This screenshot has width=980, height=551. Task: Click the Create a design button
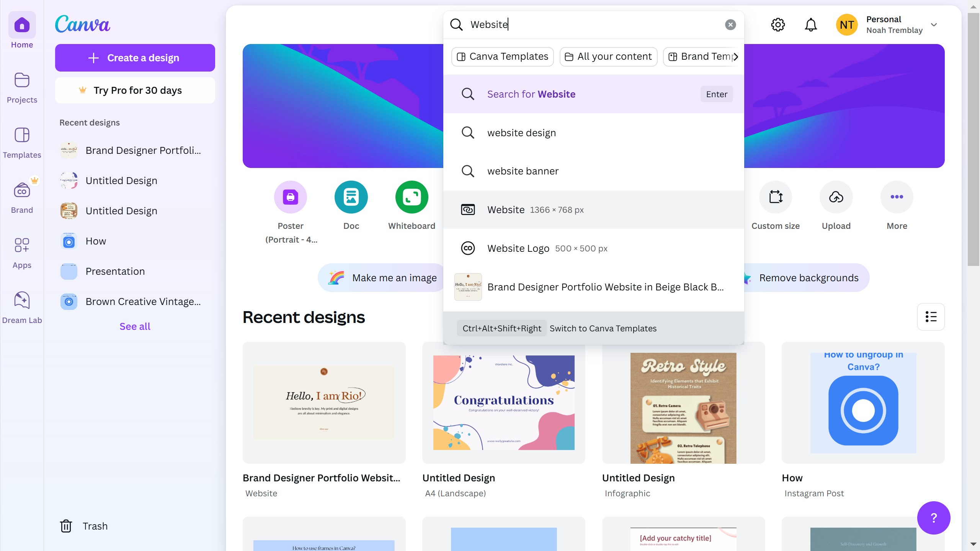tap(135, 58)
